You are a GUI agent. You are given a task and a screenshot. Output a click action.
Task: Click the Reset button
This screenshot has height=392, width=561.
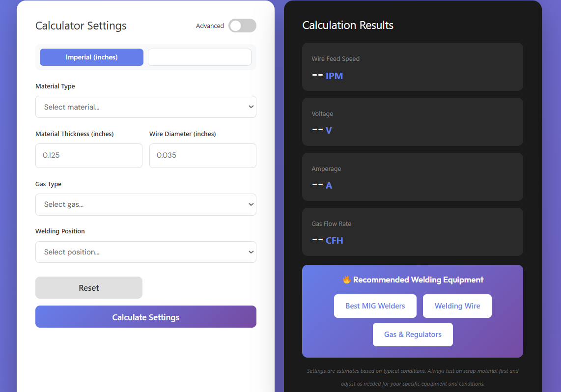[x=89, y=287]
